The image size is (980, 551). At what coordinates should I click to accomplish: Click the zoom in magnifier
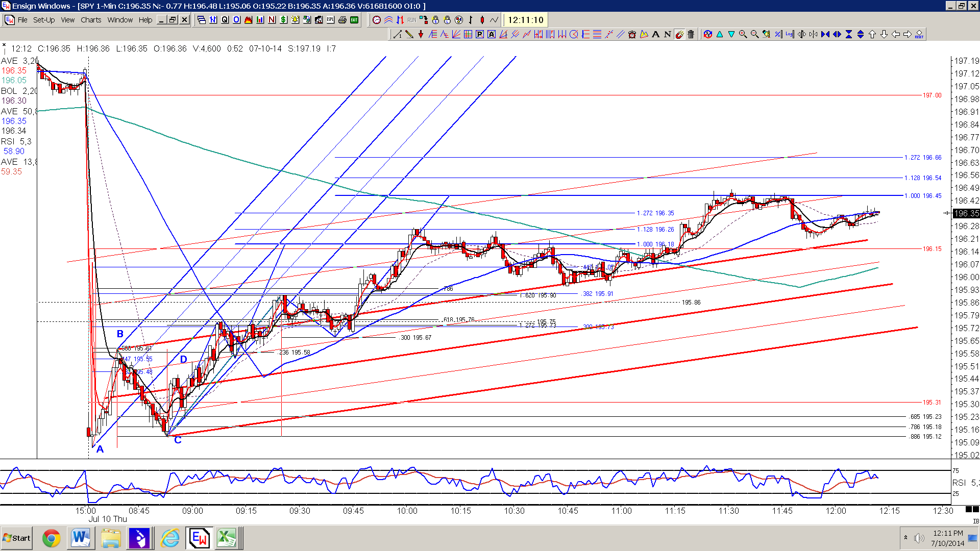pos(743,34)
